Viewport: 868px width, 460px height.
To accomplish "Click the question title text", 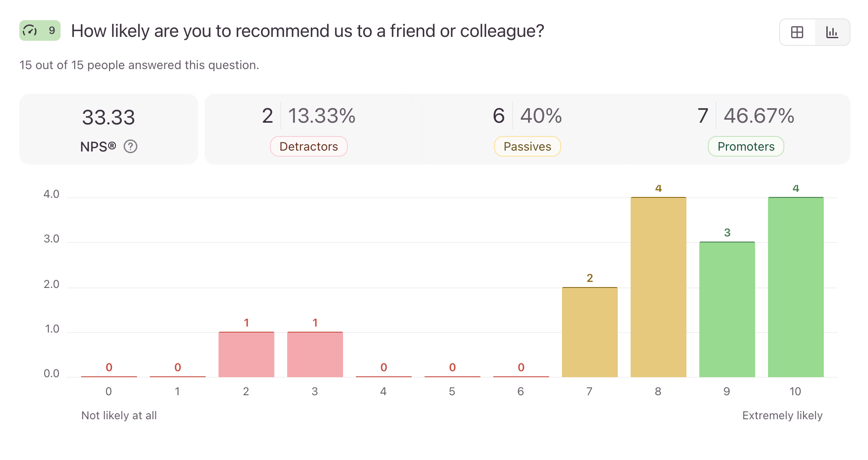I will [307, 31].
